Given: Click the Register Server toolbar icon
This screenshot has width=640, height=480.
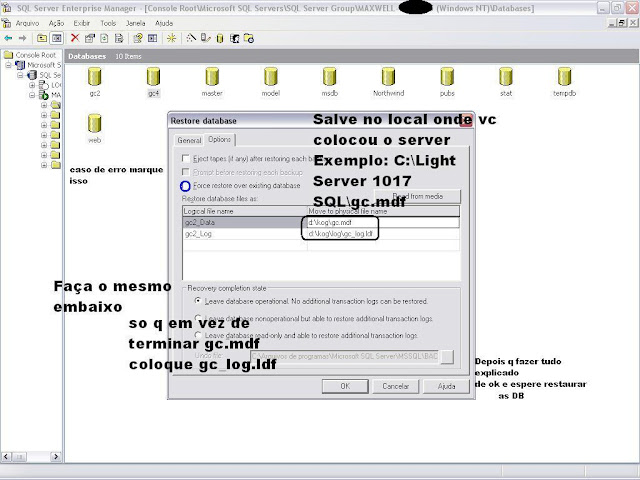Looking at the screenshot, I should pos(205,38).
